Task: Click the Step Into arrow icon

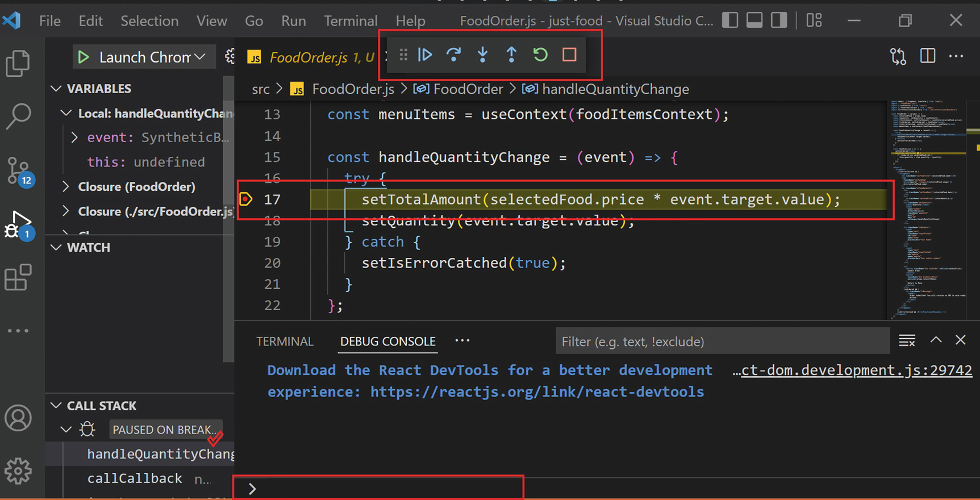Action: point(482,55)
